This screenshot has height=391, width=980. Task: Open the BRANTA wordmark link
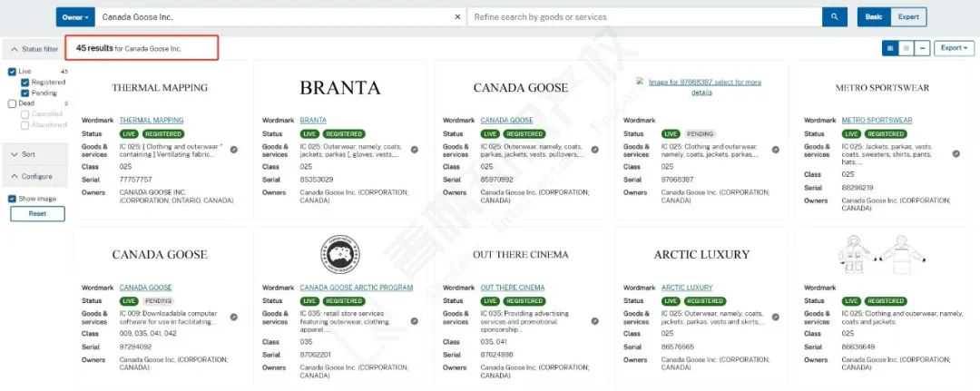313,120
